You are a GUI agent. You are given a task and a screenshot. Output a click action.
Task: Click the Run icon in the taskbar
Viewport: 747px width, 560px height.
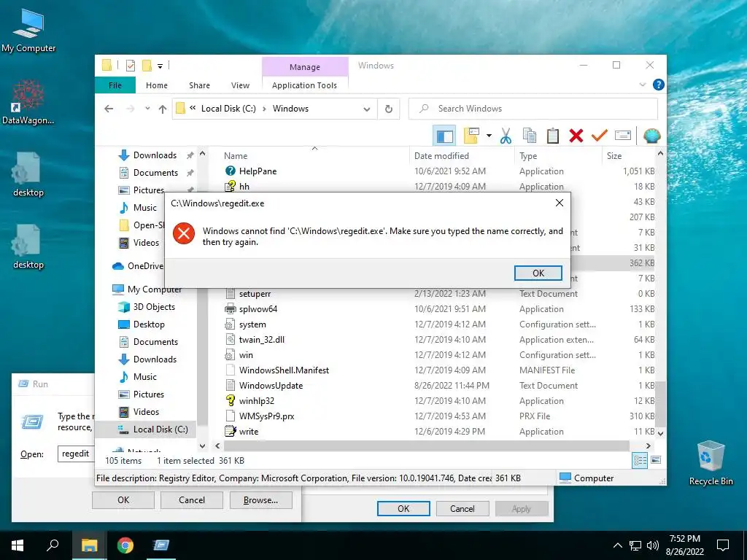pos(161,545)
